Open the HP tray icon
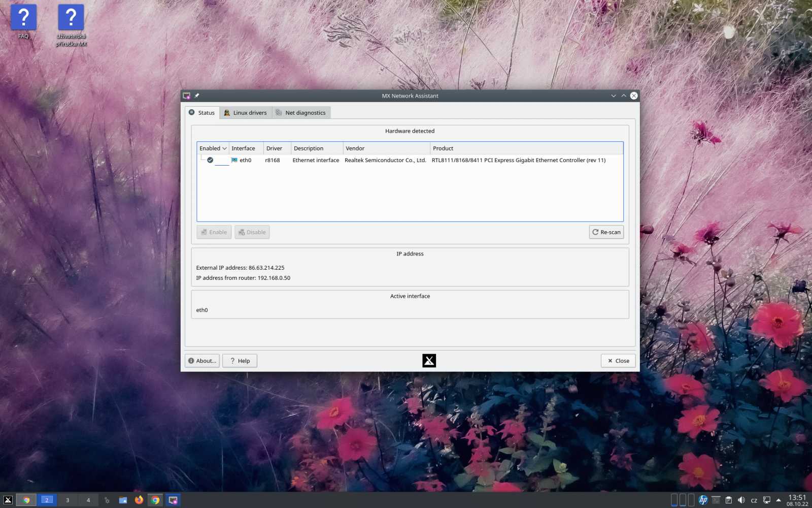This screenshot has height=508, width=812. pyautogui.click(x=703, y=500)
